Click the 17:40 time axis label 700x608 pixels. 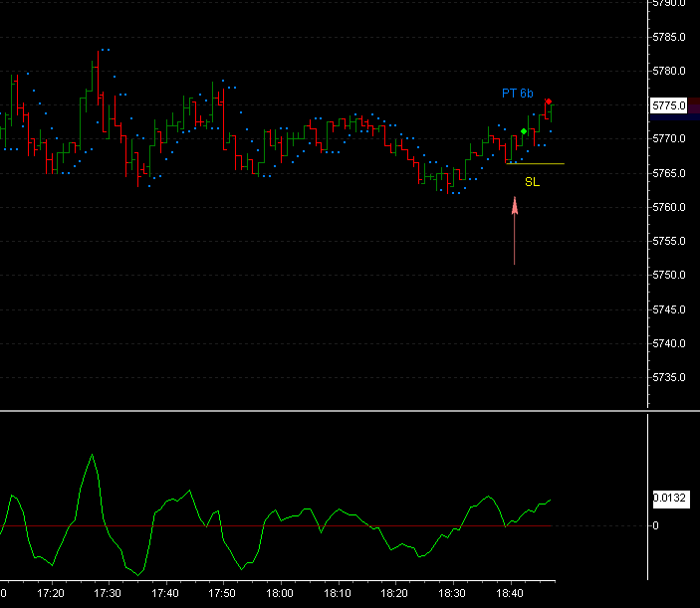point(165,593)
